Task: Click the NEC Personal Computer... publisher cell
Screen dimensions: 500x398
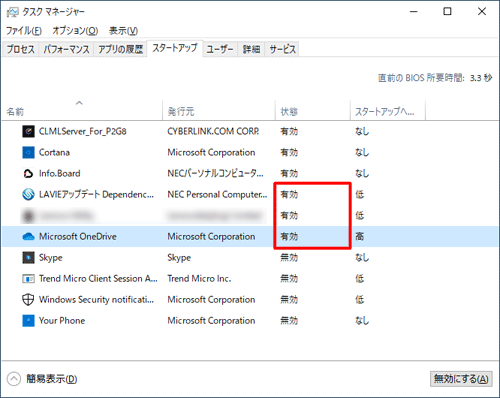Action: [217, 194]
